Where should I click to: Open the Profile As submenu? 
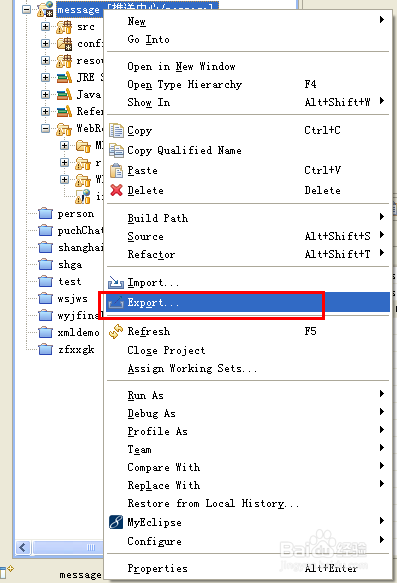(248, 431)
